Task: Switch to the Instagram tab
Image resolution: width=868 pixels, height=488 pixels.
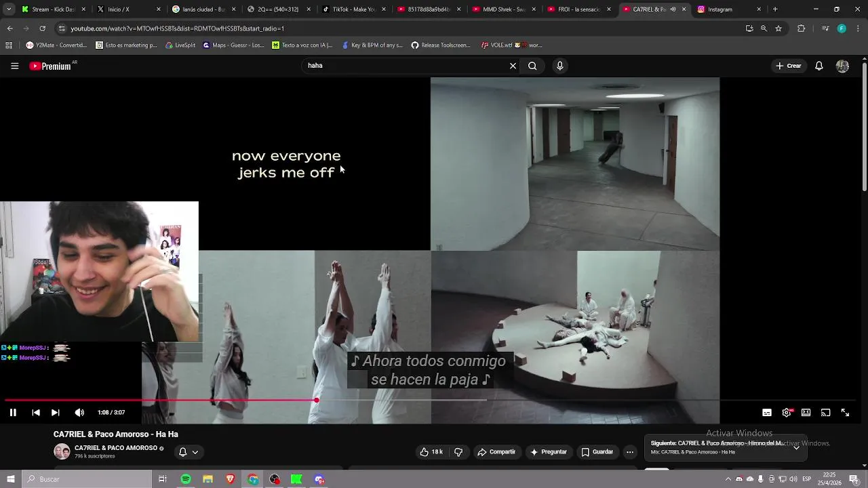Action: click(x=728, y=9)
